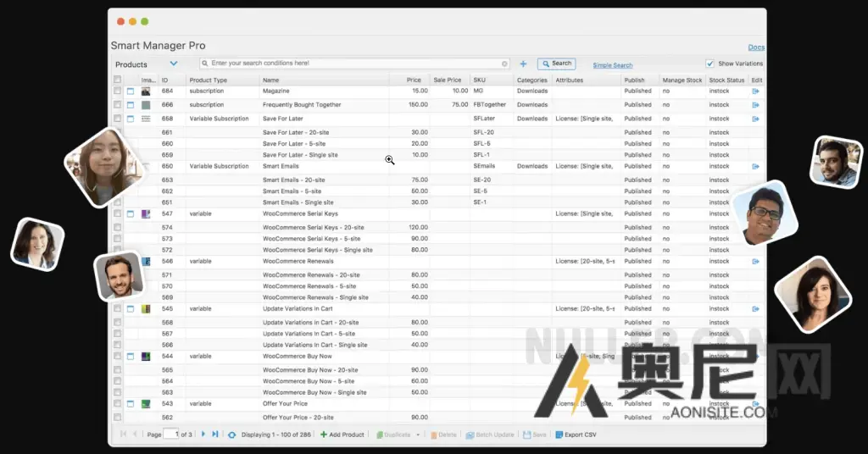This screenshot has width=868, height=454.
Task: Sort by the Name column header
Action: coord(324,80)
